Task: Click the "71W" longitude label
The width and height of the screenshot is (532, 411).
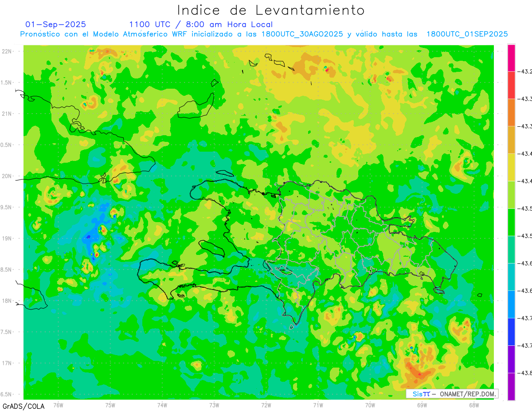Action: (x=318, y=405)
